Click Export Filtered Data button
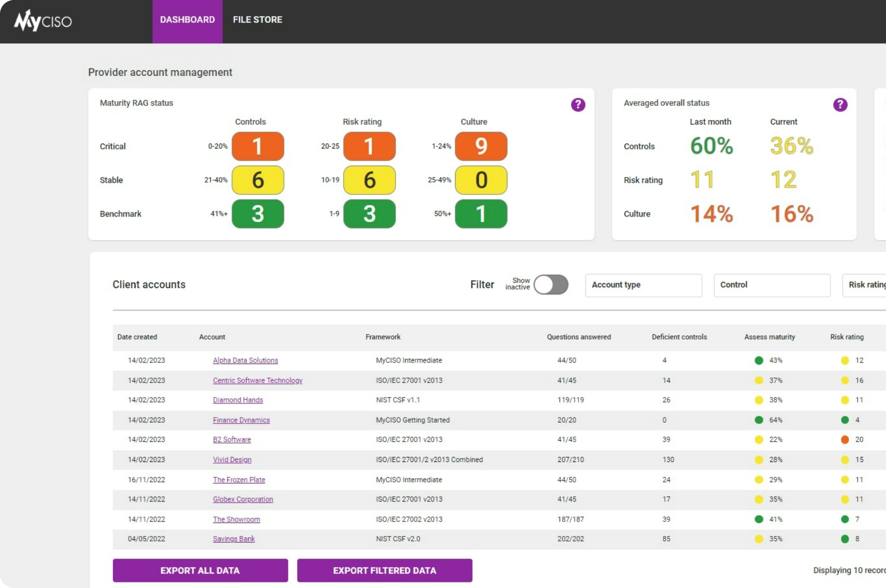This screenshot has width=886, height=588. (x=384, y=570)
